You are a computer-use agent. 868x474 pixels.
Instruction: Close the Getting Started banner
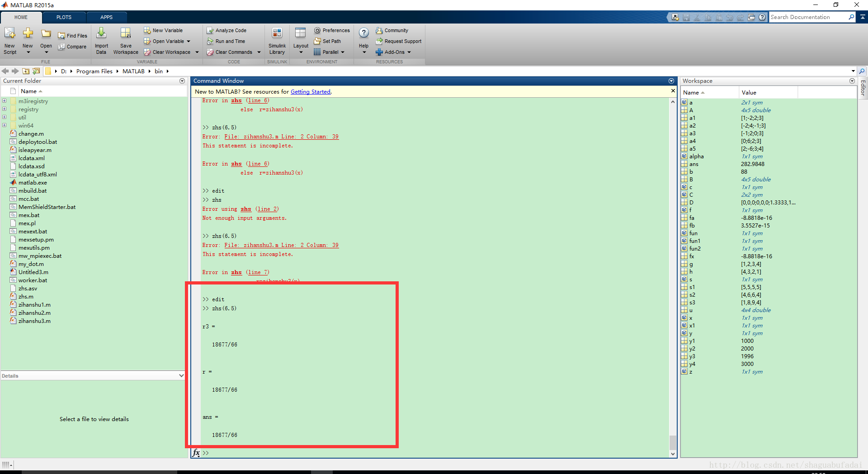tap(673, 91)
